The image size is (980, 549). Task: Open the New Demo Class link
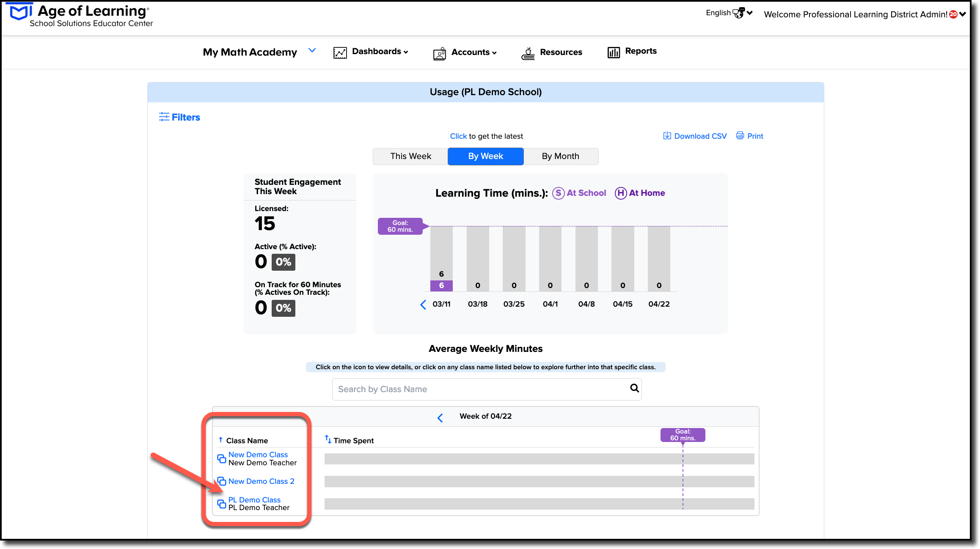(x=258, y=455)
